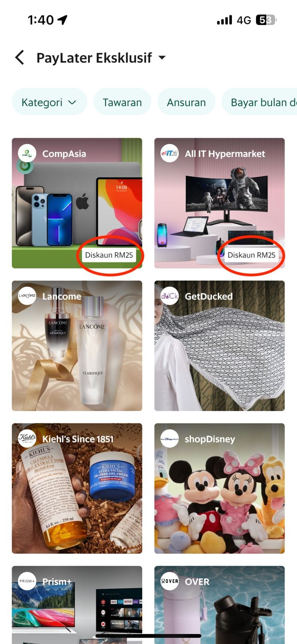Tap the dUCk logo on GetDucked

click(169, 296)
